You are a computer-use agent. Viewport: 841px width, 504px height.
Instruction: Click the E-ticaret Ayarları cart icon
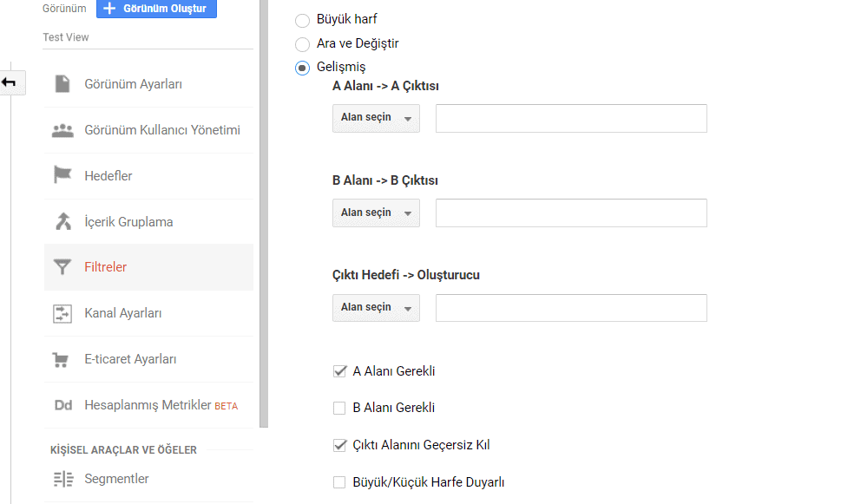(x=61, y=360)
